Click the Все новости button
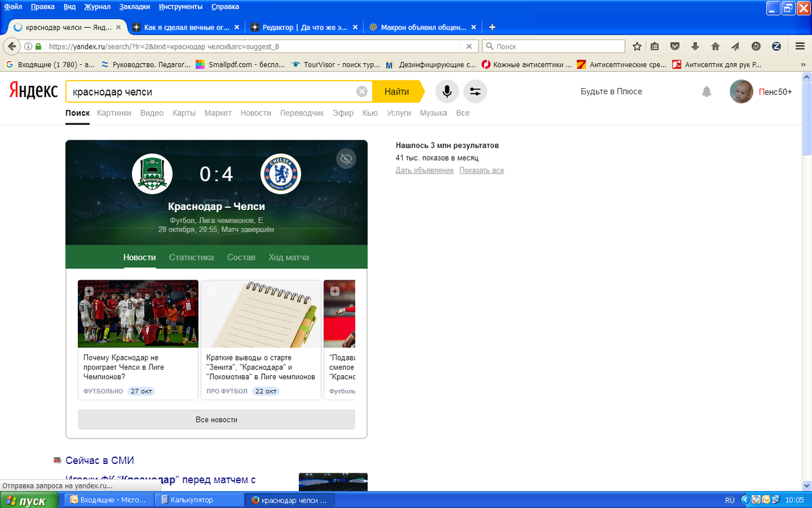This screenshot has height=508, width=812. [217, 419]
